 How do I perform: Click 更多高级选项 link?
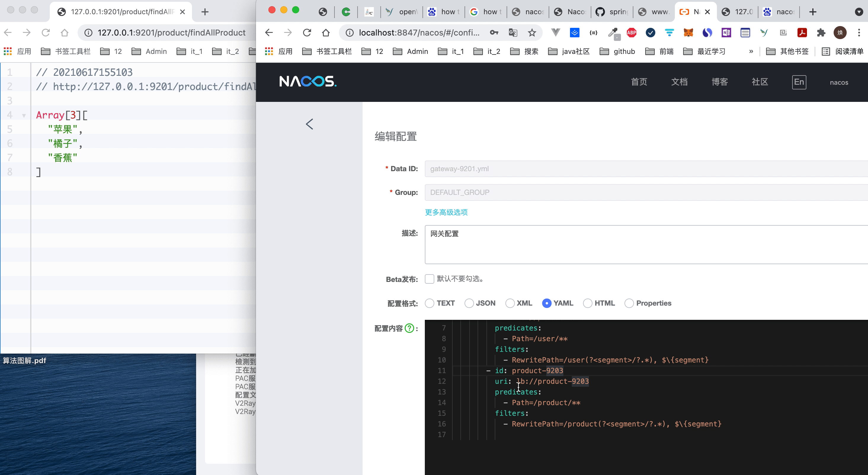click(x=446, y=212)
